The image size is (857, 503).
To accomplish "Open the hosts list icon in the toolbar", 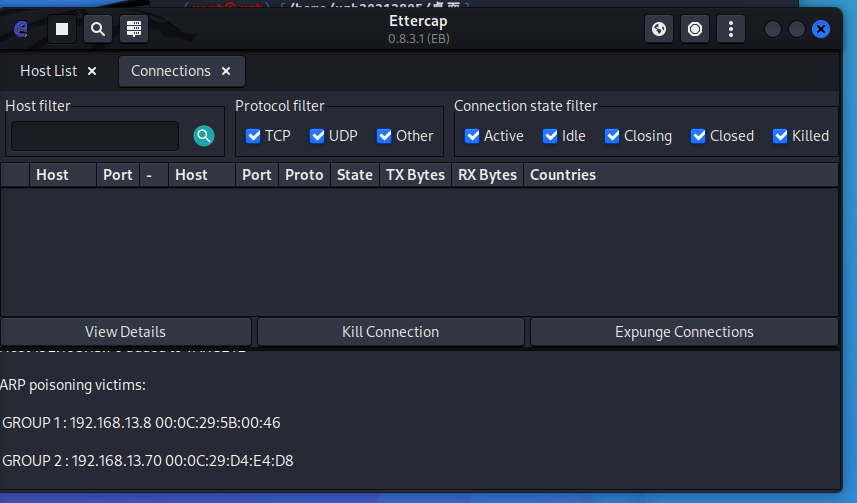I will pyautogui.click(x=134, y=29).
